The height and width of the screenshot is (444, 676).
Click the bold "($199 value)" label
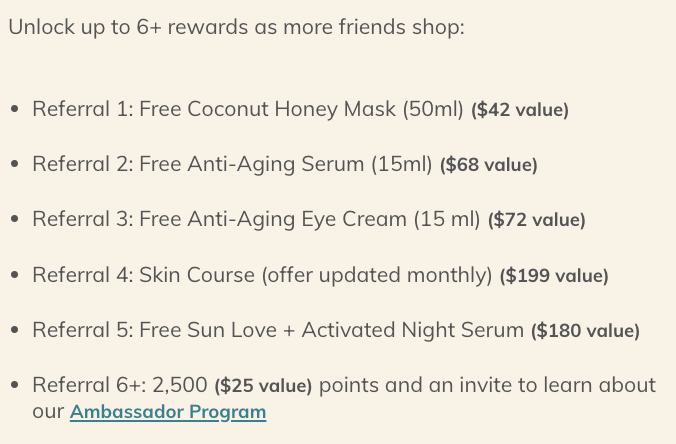click(x=553, y=275)
